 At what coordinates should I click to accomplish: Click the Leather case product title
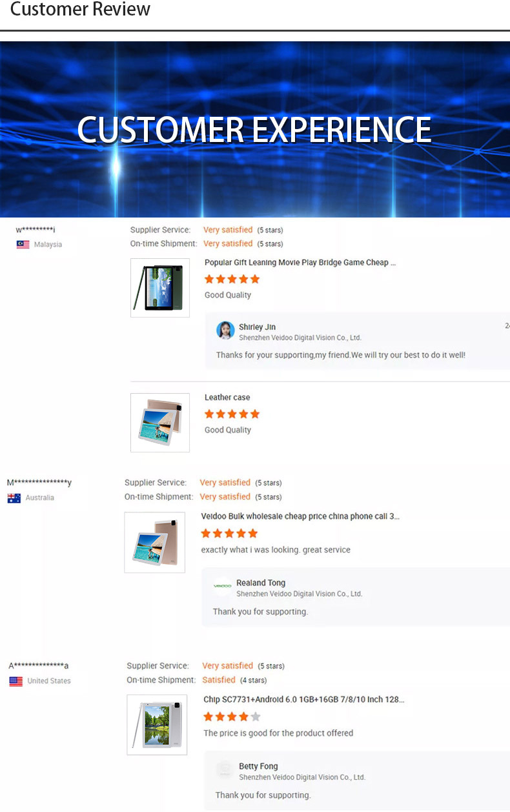tap(227, 398)
